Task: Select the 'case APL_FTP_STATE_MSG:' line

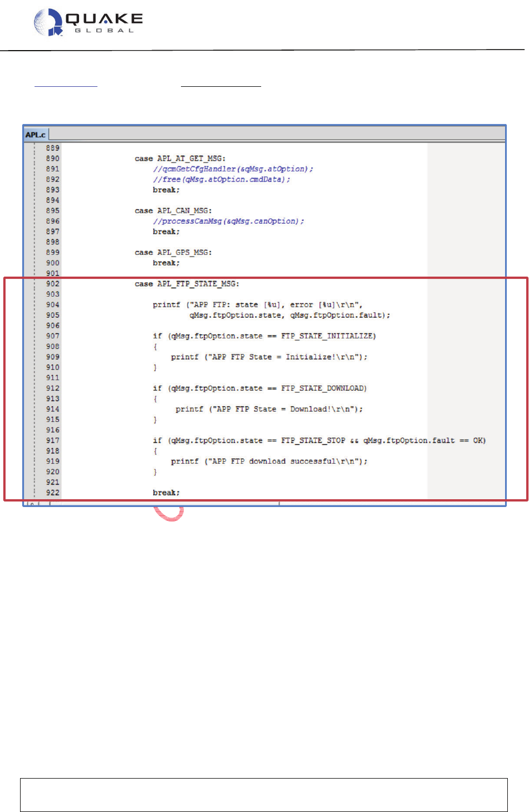Action: 187,284
